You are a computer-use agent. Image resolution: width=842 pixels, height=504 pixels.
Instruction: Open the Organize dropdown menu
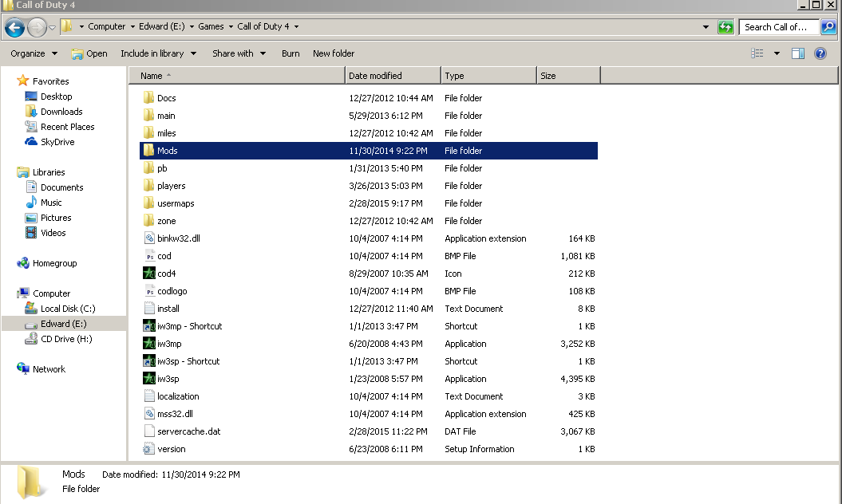(34, 53)
